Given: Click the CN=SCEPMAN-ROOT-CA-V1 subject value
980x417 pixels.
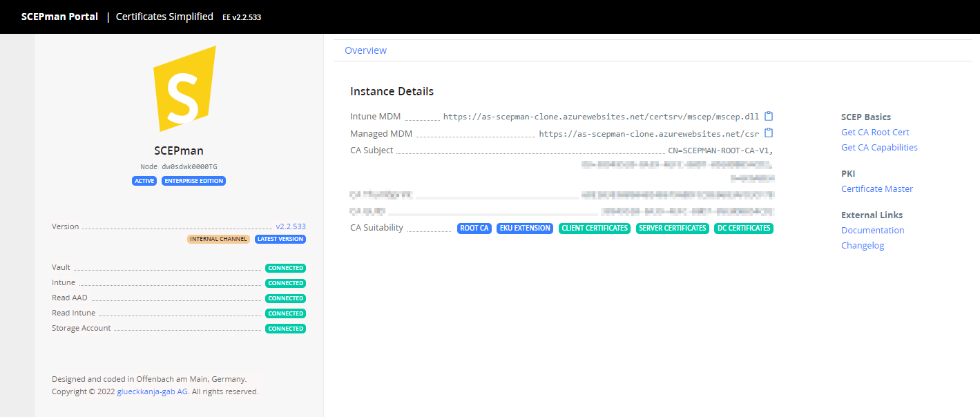Looking at the screenshot, I should (x=720, y=151).
